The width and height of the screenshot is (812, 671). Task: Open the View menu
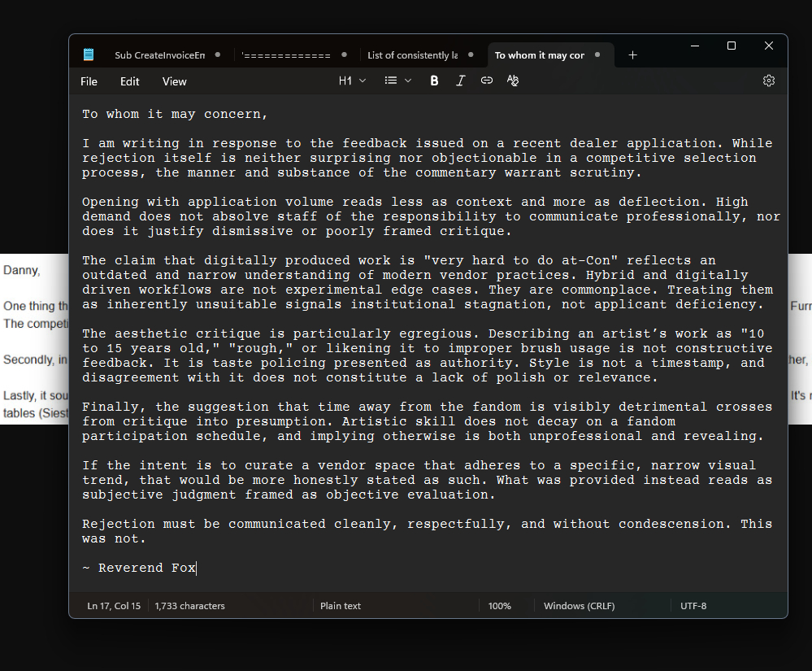[x=174, y=81]
